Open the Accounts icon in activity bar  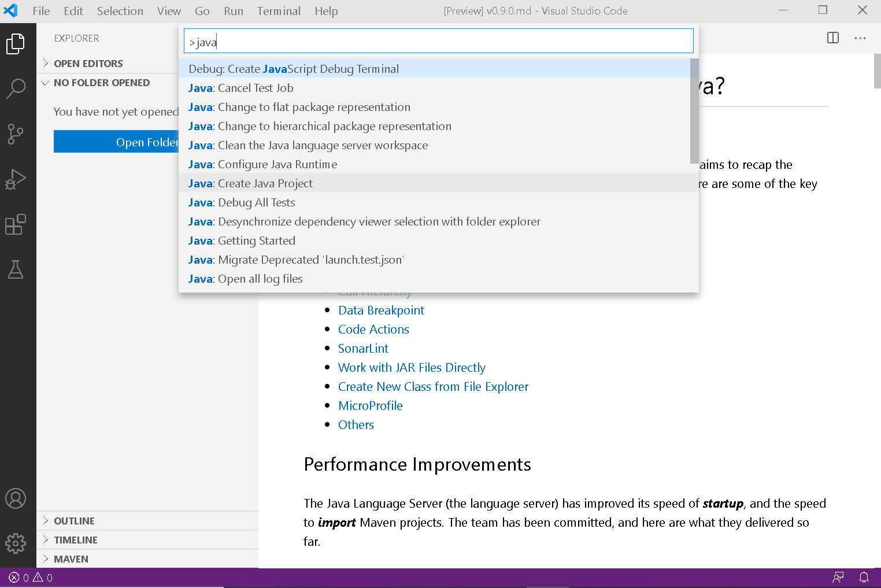click(16, 498)
